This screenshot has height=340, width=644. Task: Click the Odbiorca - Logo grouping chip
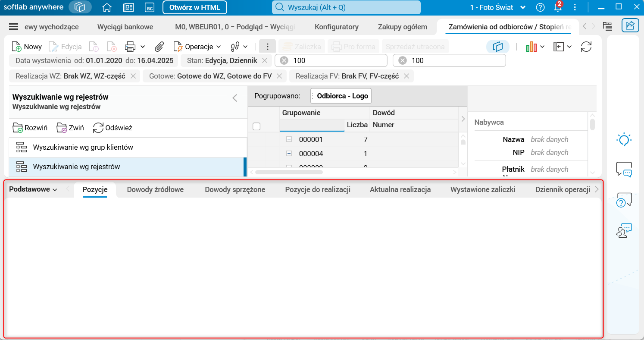(x=341, y=96)
